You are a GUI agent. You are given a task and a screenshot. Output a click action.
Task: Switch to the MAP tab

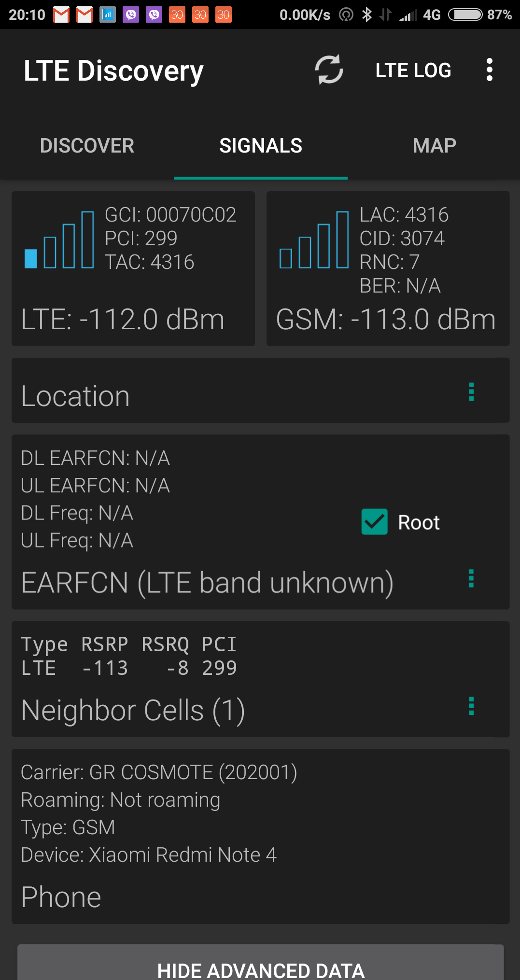pyautogui.click(x=434, y=146)
